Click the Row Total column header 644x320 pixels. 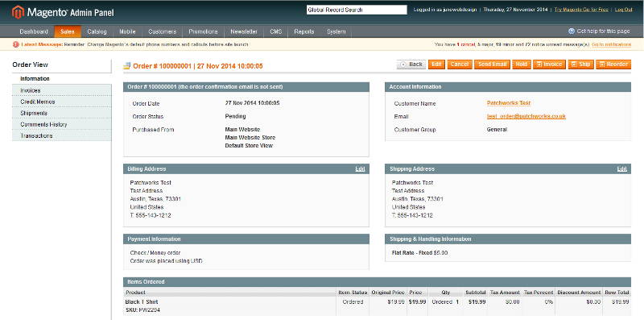click(x=617, y=293)
